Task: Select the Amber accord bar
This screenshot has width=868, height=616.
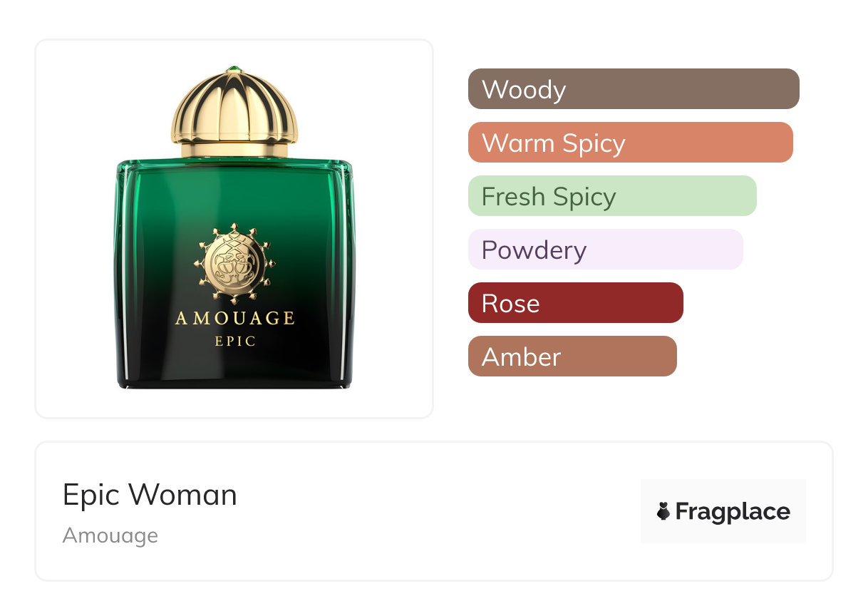Action: [x=572, y=356]
